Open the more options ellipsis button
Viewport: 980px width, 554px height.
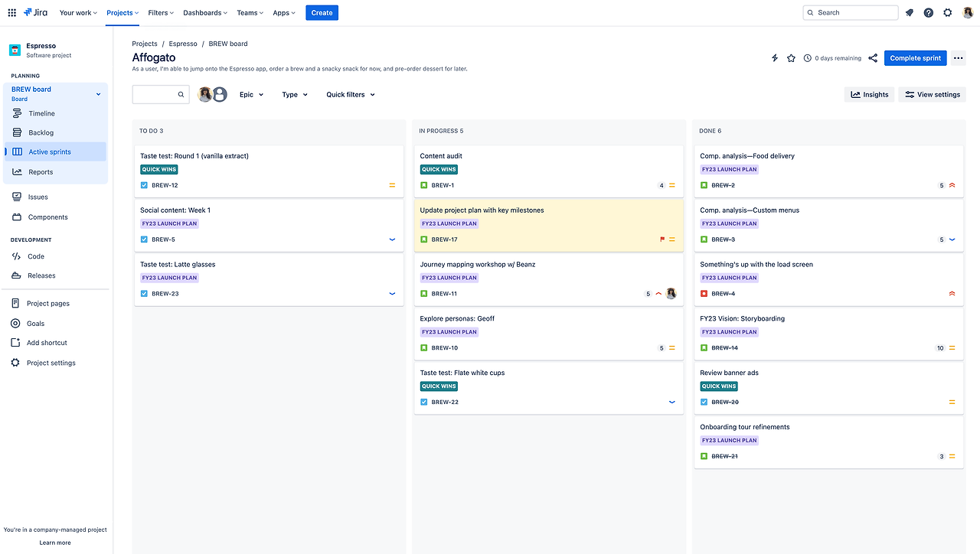tap(959, 58)
